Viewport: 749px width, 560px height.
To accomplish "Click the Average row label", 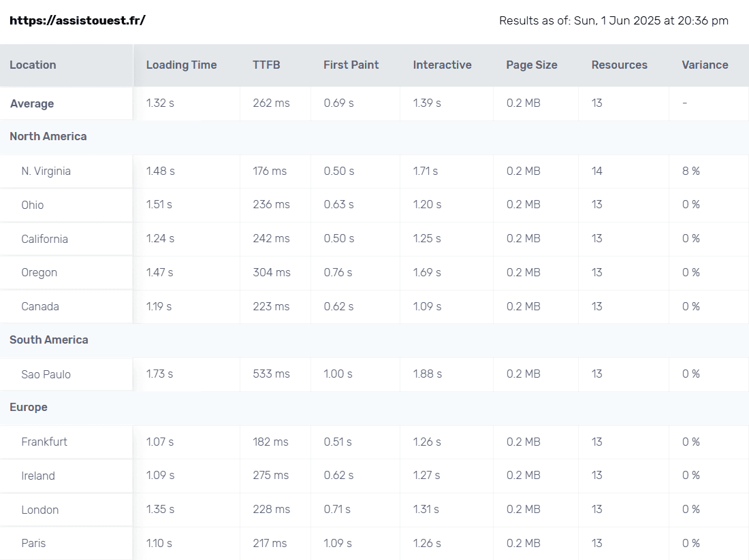I will pyautogui.click(x=32, y=104).
